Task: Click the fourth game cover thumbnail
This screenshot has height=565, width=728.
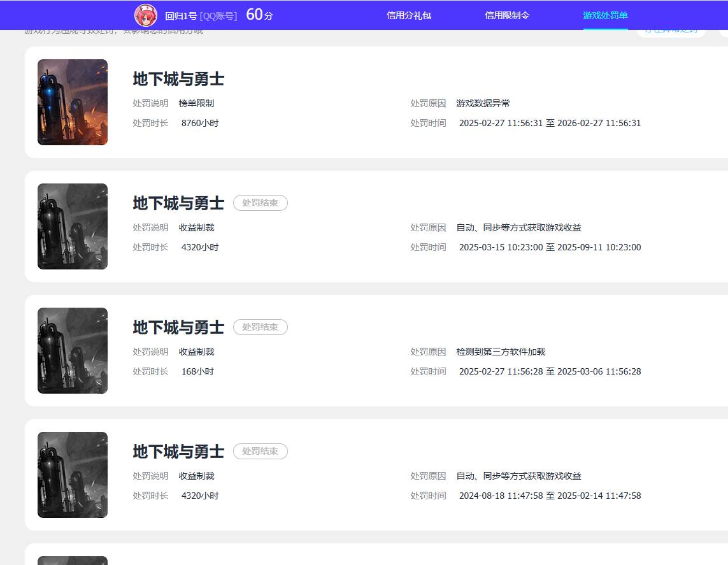Action: [72, 475]
